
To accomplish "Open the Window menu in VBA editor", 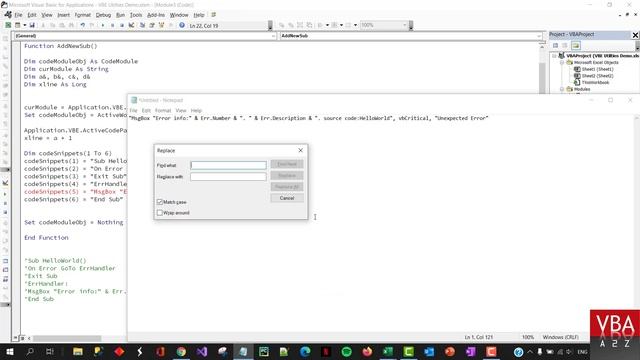I will (x=179, y=15).
